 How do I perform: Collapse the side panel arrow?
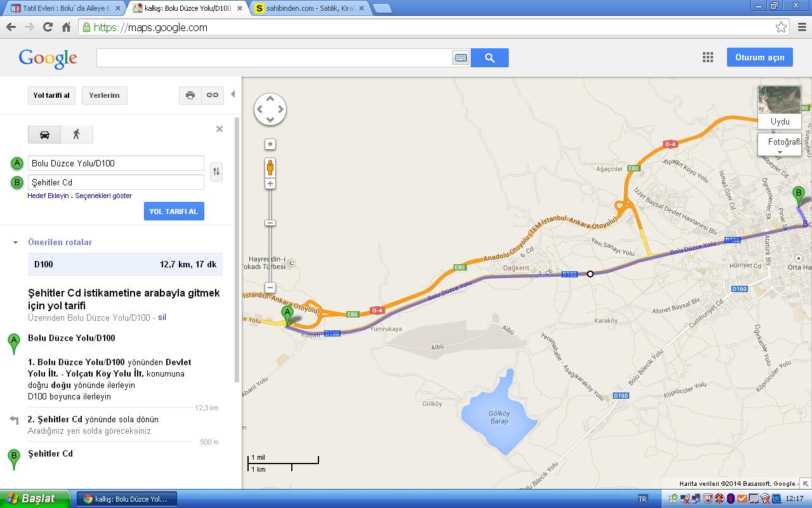(x=233, y=94)
